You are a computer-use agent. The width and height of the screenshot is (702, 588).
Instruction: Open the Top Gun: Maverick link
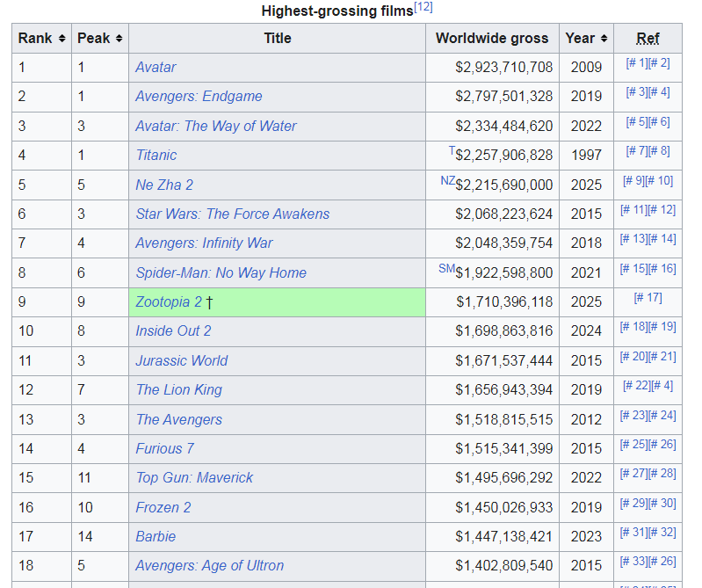click(x=194, y=477)
